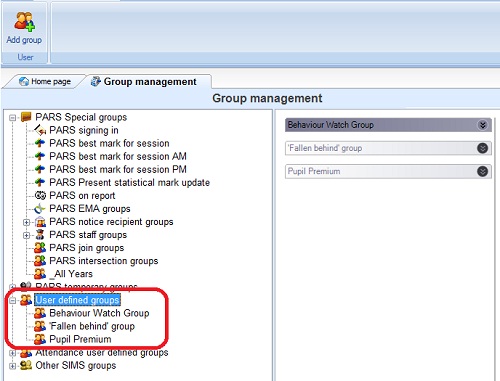This screenshot has width=500, height=381.
Task: Click icon beside PARS best mark for session AM
Action: coord(40,156)
